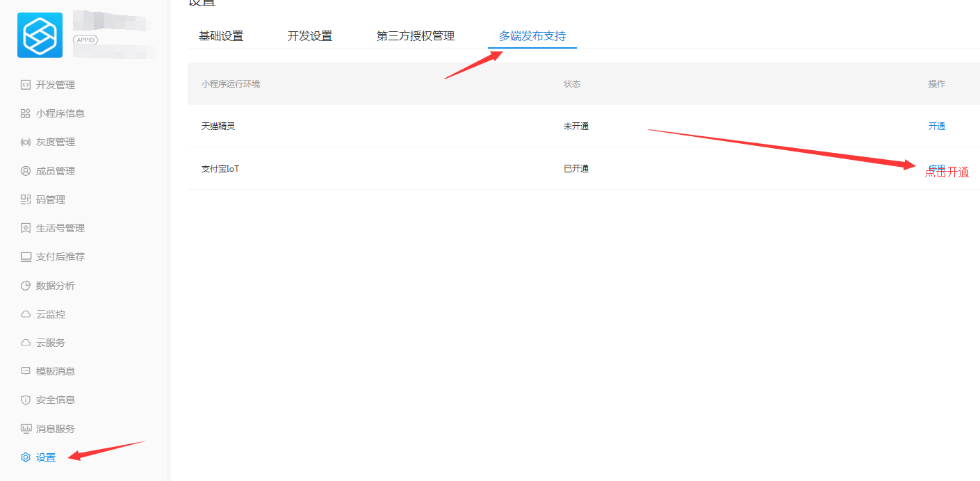Click the person icon beside 成员管理
The image size is (980, 481).
click(26, 171)
